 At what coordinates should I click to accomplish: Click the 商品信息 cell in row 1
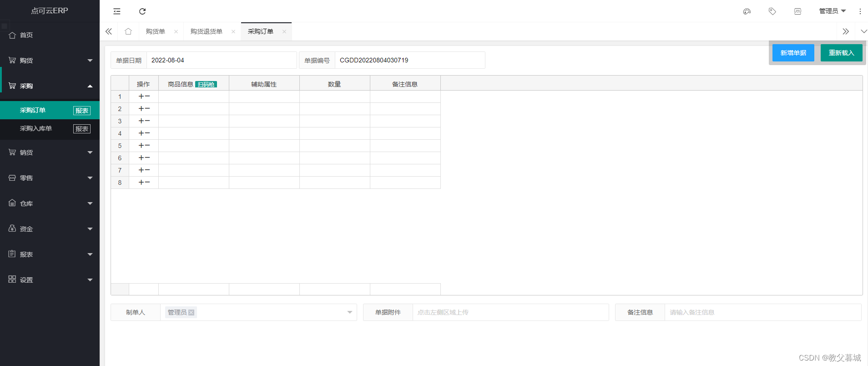tap(194, 97)
